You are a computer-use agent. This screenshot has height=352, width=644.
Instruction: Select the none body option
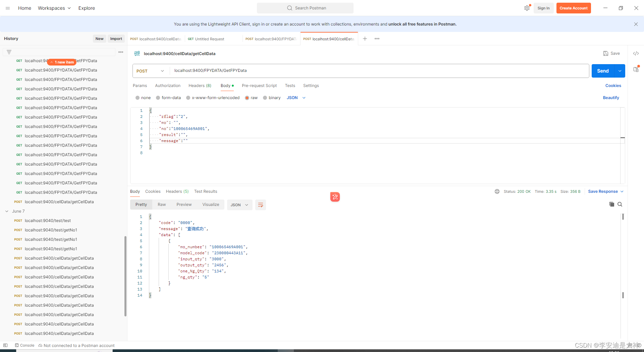click(143, 98)
